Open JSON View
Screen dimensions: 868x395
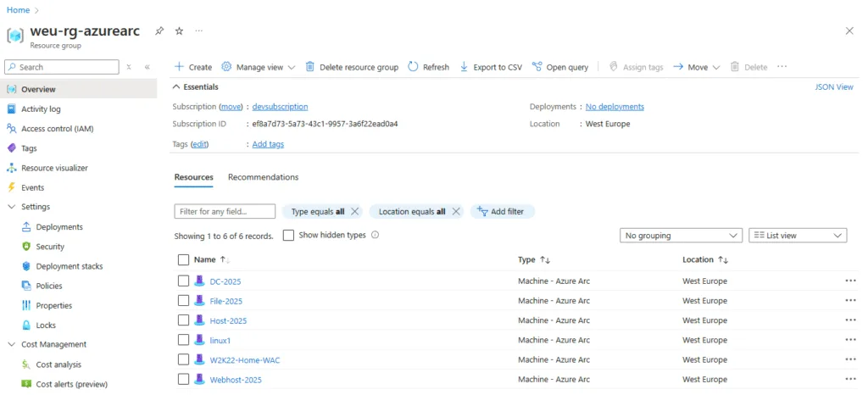click(x=834, y=86)
